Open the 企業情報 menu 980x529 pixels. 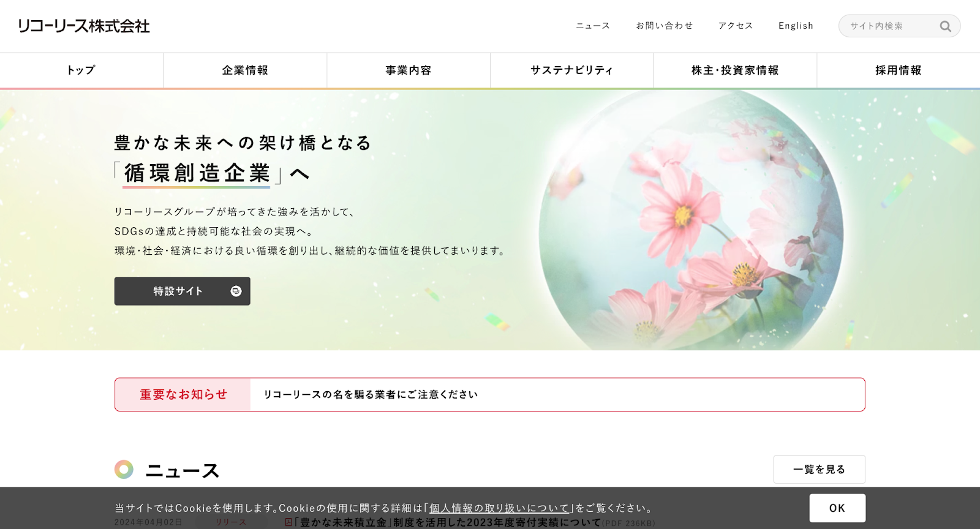(x=245, y=70)
